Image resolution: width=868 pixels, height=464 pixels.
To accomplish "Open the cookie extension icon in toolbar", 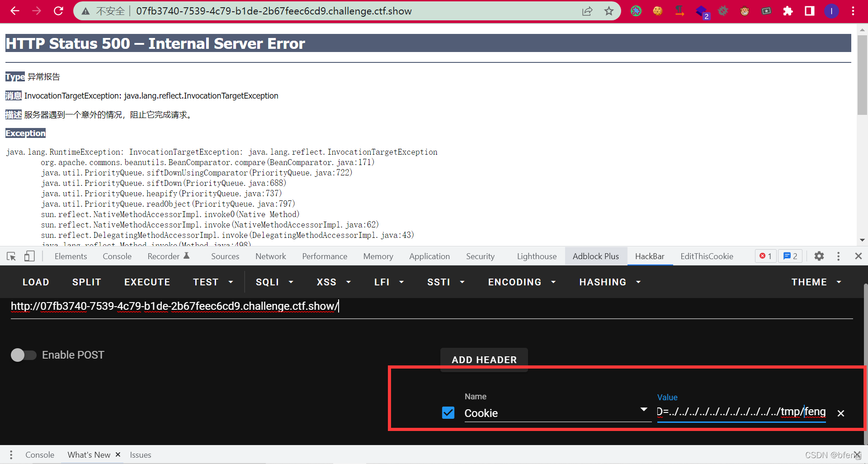I will [658, 11].
